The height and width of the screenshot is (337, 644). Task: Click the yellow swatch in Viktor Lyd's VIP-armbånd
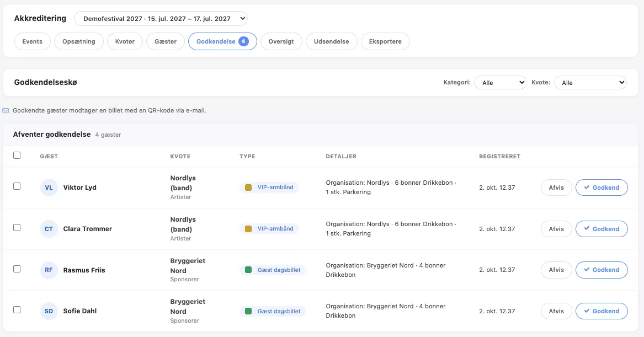[x=248, y=188]
